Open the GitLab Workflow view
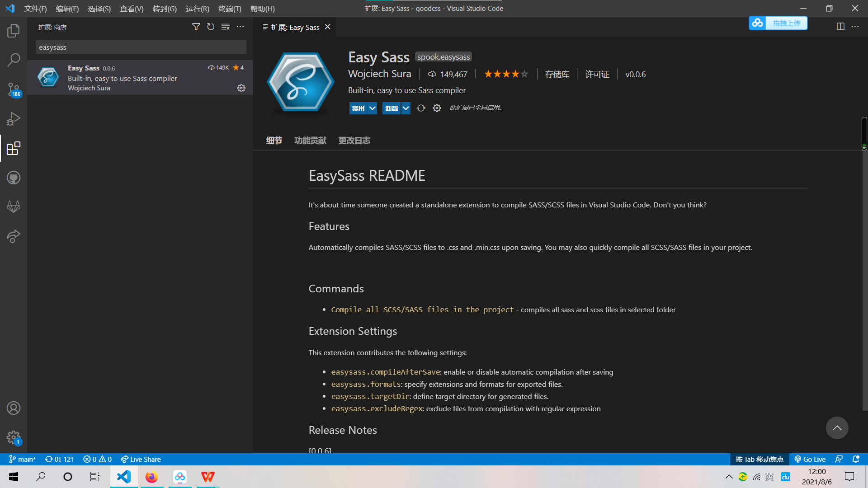The width and height of the screenshot is (868, 488). click(x=14, y=206)
